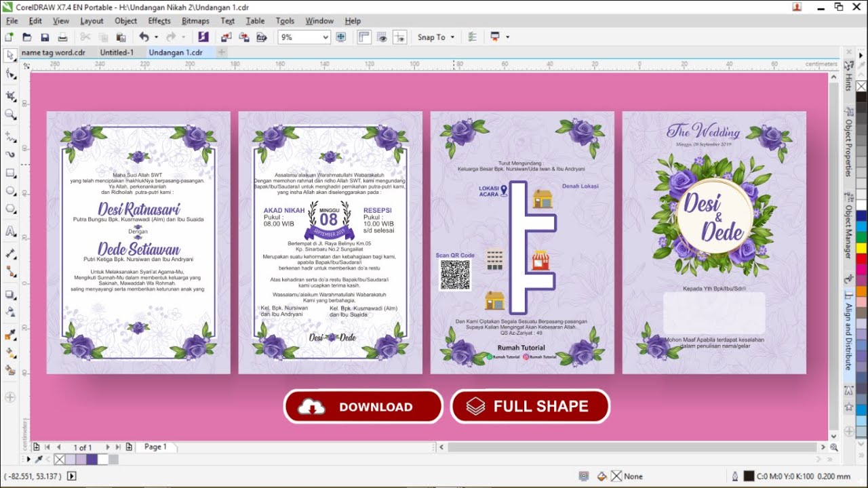Open the File menu
The width and height of the screenshot is (868, 488).
click(12, 21)
